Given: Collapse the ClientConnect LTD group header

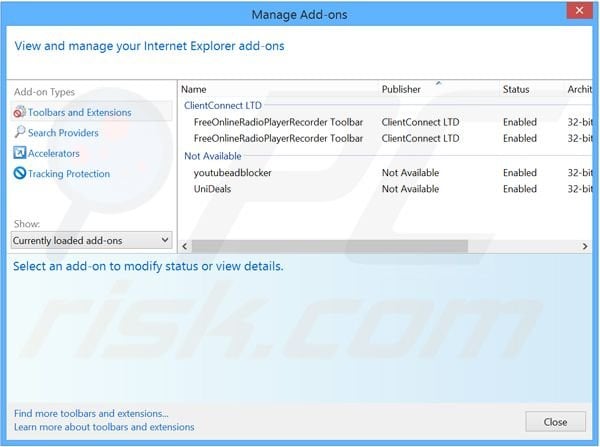Looking at the screenshot, I should coord(223,105).
